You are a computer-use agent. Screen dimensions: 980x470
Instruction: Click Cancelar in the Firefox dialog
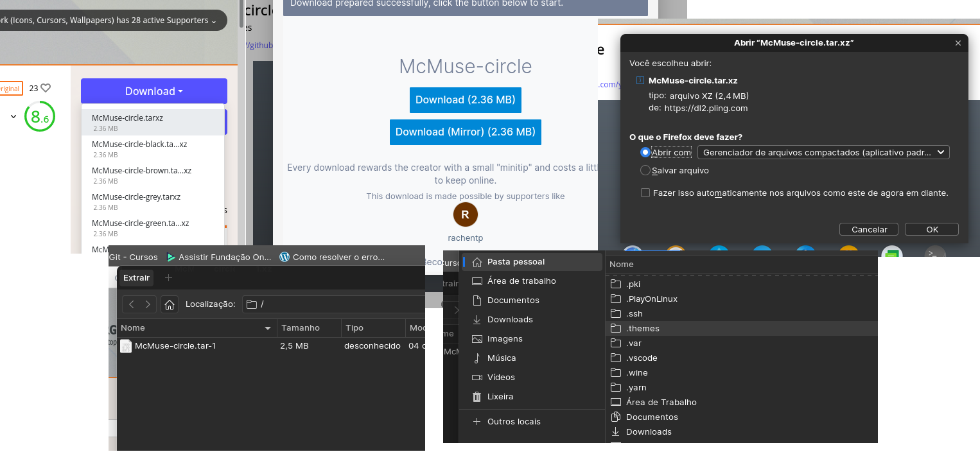pos(870,229)
